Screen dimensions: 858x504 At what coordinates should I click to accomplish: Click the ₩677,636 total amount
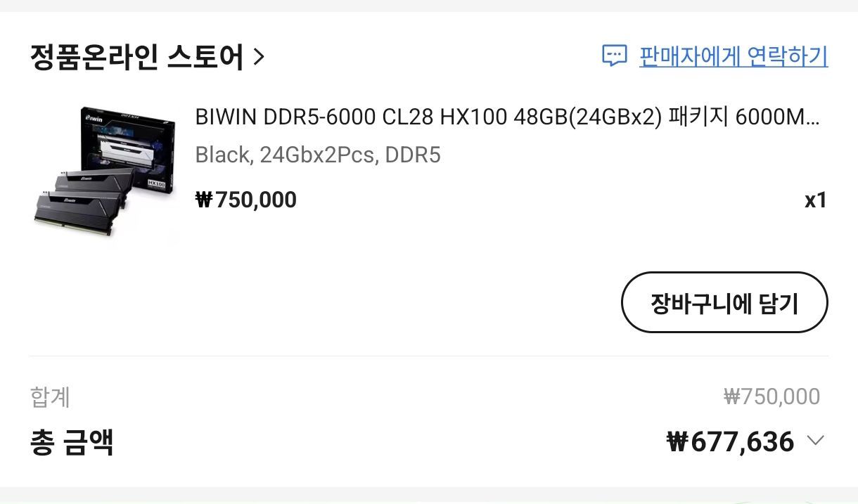click(730, 442)
